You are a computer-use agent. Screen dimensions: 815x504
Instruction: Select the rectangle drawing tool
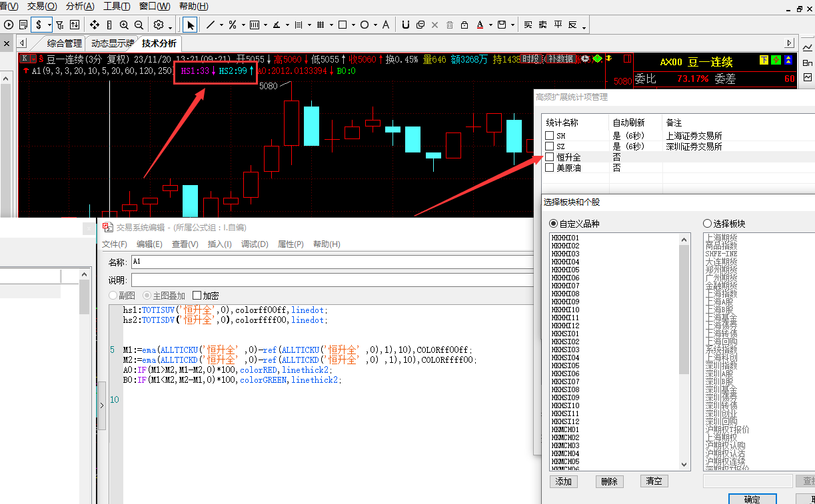click(343, 25)
